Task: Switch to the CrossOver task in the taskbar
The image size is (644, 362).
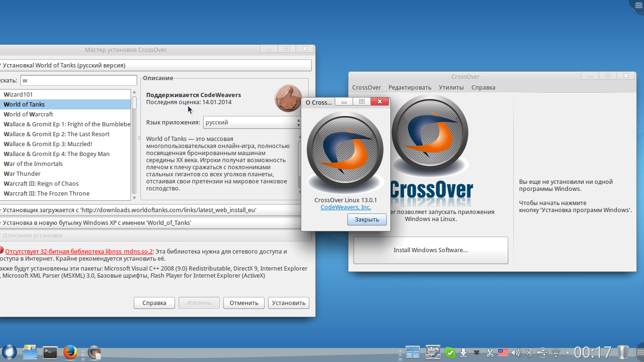Action: pos(94,352)
